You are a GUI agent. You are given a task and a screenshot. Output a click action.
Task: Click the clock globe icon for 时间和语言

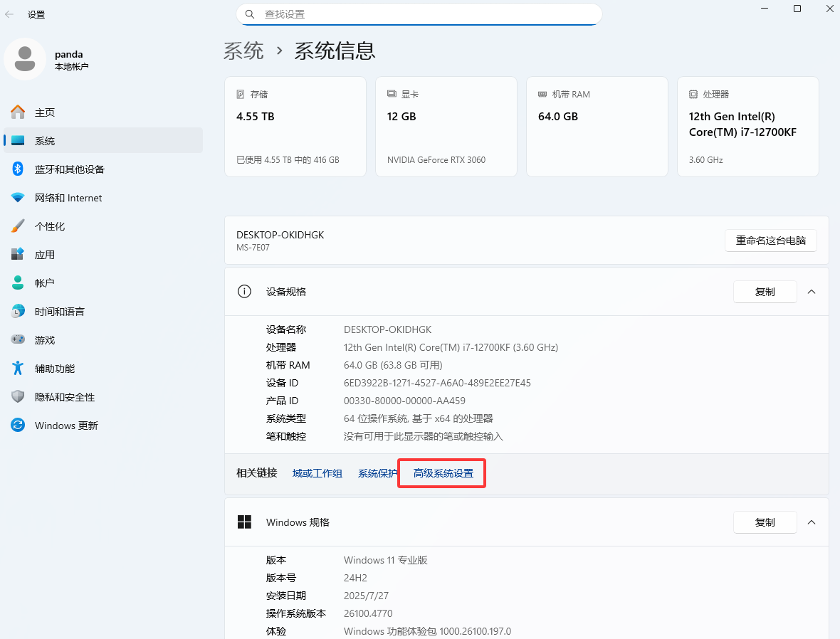(x=18, y=311)
